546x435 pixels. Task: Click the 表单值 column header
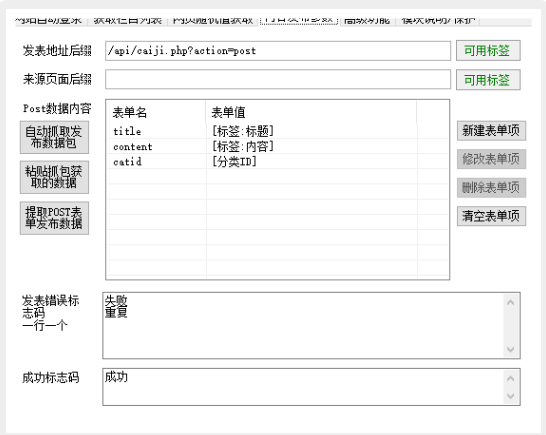tap(311, 112)
